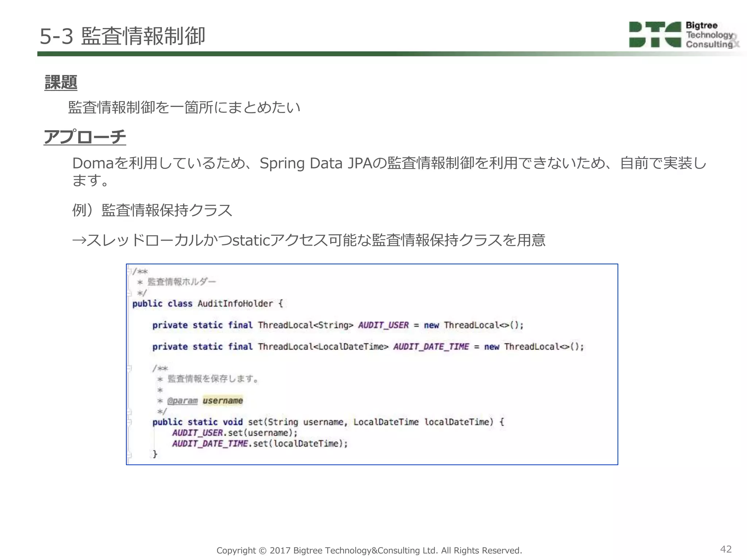Image resolution: width=747 pixels, height=560 pixels.
Task: Click the '@param' Javadoc tag
Action: 182,401
